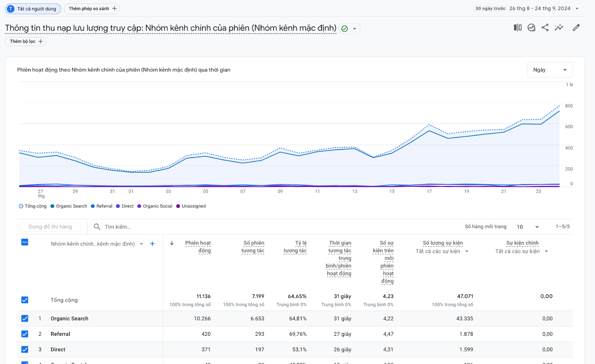Open the compare data view icon
Screen dimensions: 595x364
tap(517, 27)
